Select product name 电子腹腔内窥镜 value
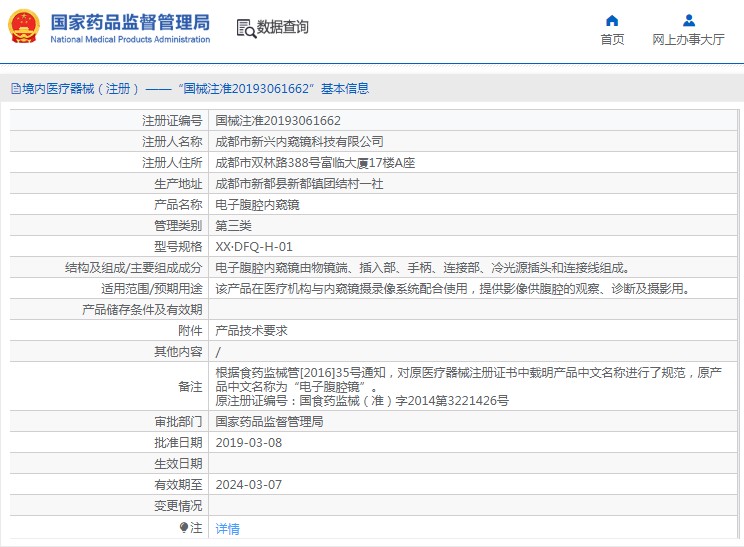 tap(257, 204)
